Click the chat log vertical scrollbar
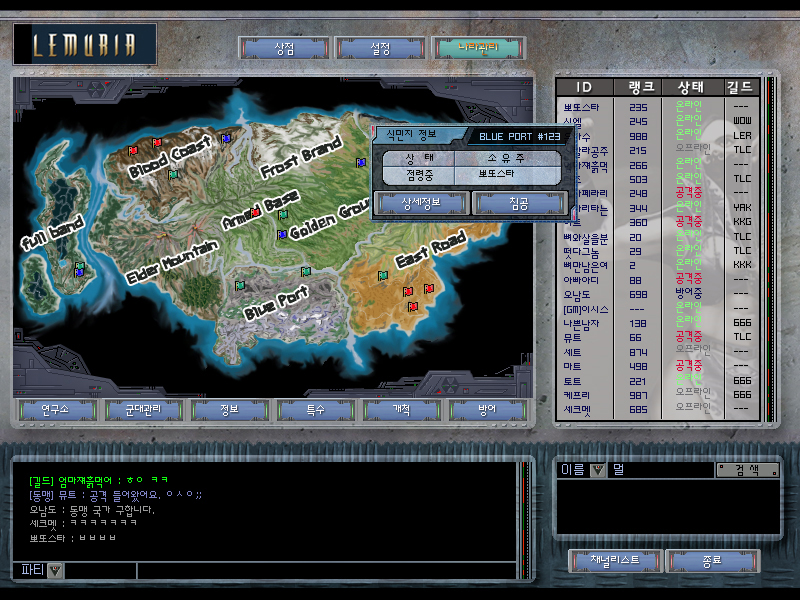The image size is (800, 600). pos(524,520)
